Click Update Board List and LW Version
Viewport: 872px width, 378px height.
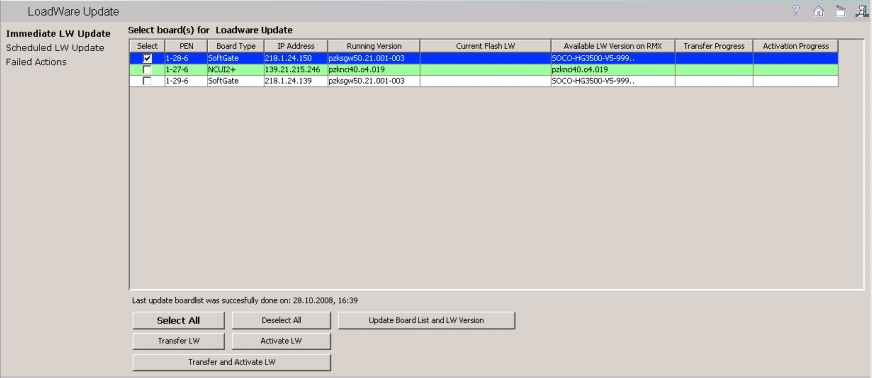tap(427, 321)
